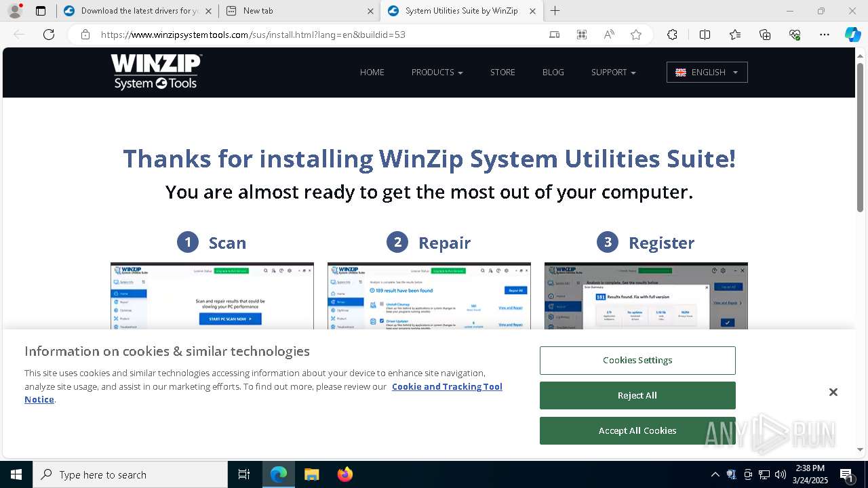Accept All Cookies
Image resolution: width=868 pixels, height=488 pixels.
click(637, 431)
